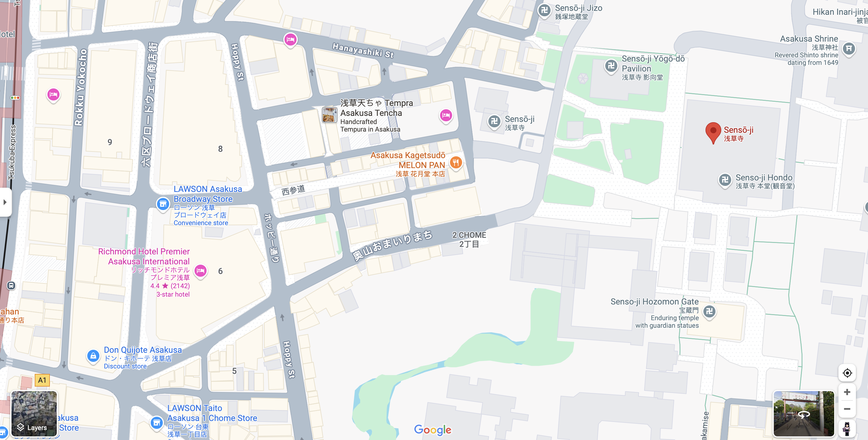Select the Richmond Hotel Premier hotel pin
The image size is (868, 440).
pos(201,270)
